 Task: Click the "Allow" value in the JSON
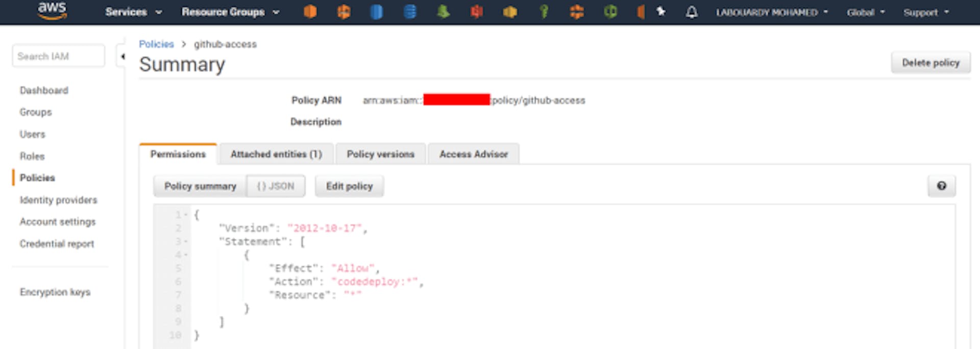353,268
